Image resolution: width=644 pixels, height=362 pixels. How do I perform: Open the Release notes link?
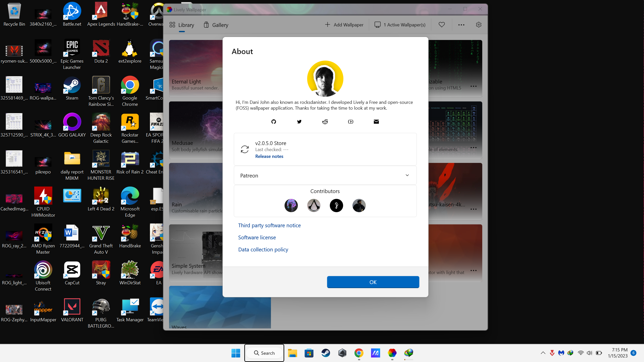269,156
